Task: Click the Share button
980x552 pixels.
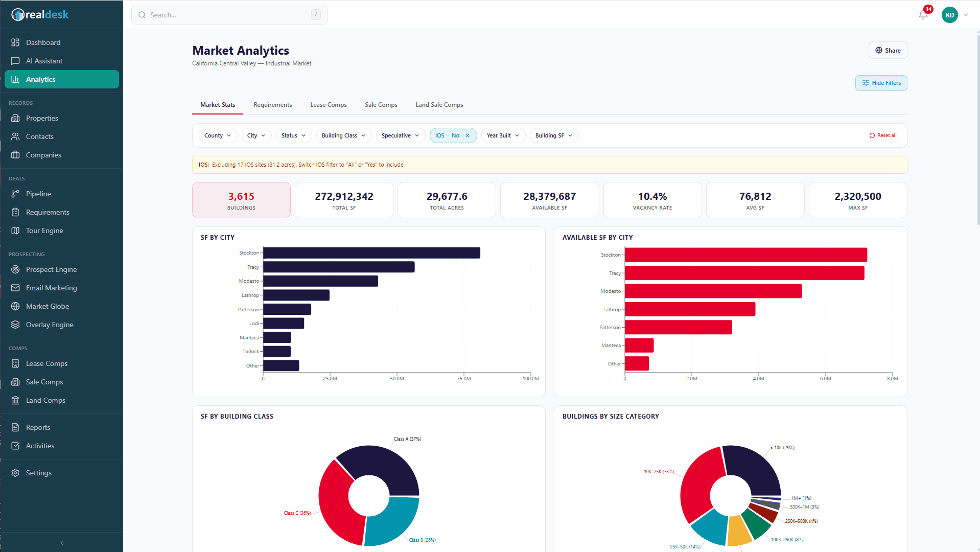Action: point(888,50)
